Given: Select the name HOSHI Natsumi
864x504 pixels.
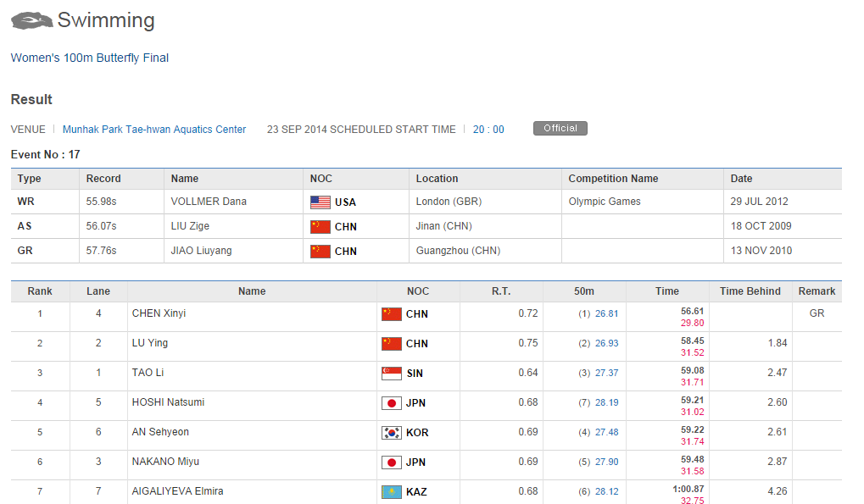Looking at the screenshot, I should (168, 402).
